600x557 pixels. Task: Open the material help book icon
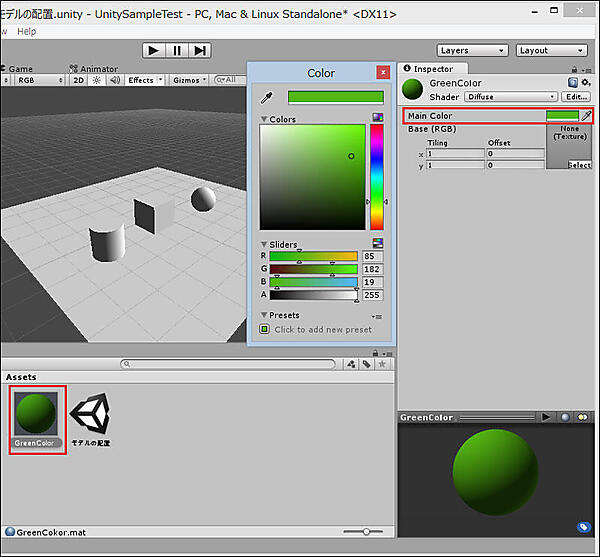[572, 83]
